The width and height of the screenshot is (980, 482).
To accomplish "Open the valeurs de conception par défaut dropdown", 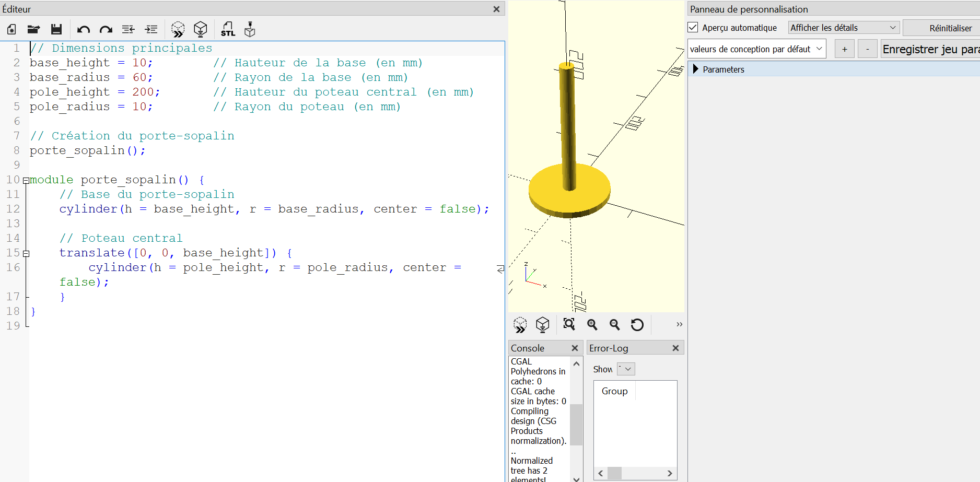I will 756,49.
